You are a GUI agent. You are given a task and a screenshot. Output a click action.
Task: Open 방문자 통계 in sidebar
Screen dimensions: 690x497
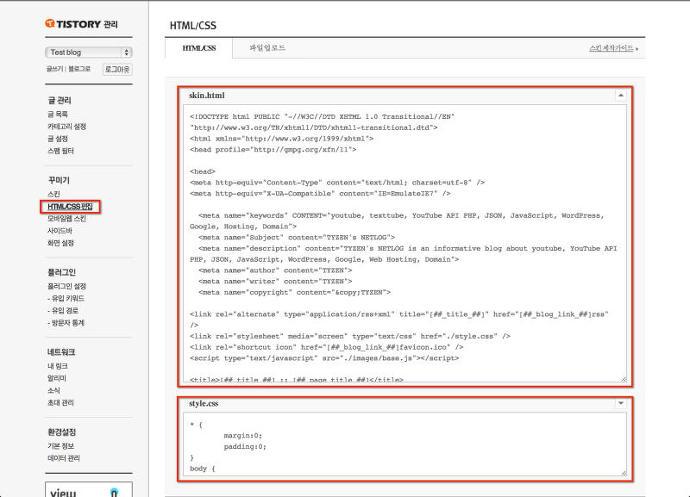pyautogui.click(x=66, y=323)
